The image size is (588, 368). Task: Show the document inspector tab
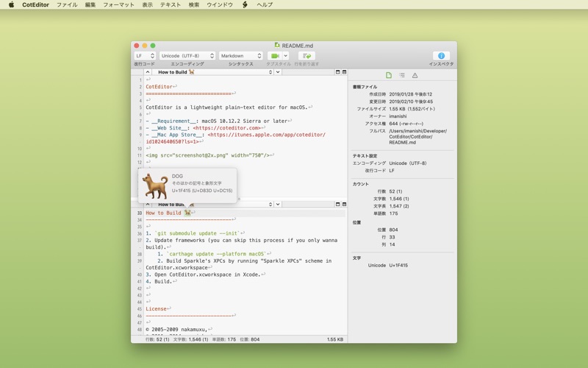click(389, 76)
